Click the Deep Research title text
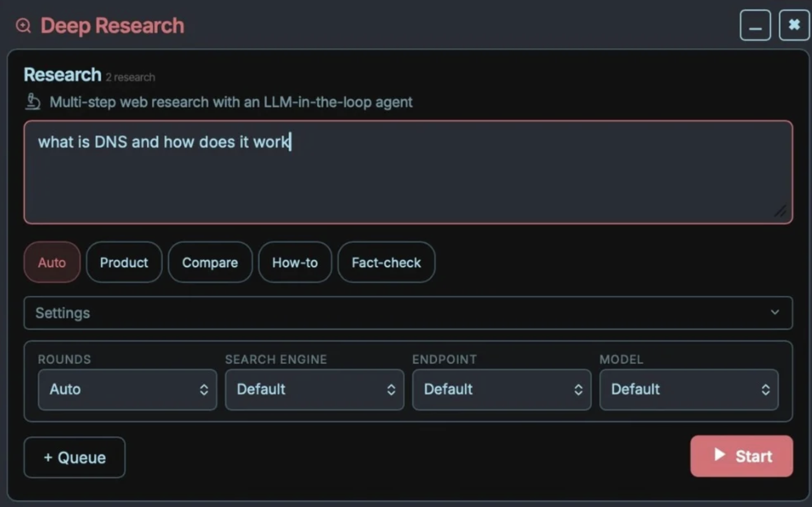Viewport: 812px width, 507px height. 112,26
